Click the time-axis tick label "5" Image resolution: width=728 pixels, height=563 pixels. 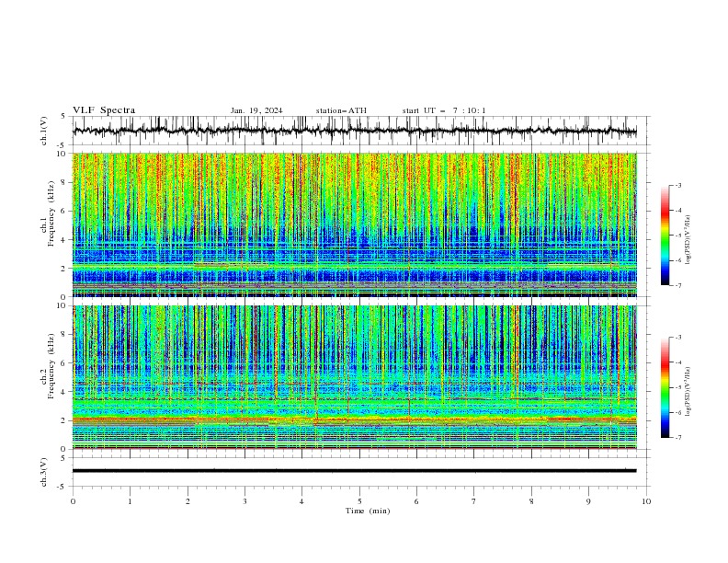(359, 501)
